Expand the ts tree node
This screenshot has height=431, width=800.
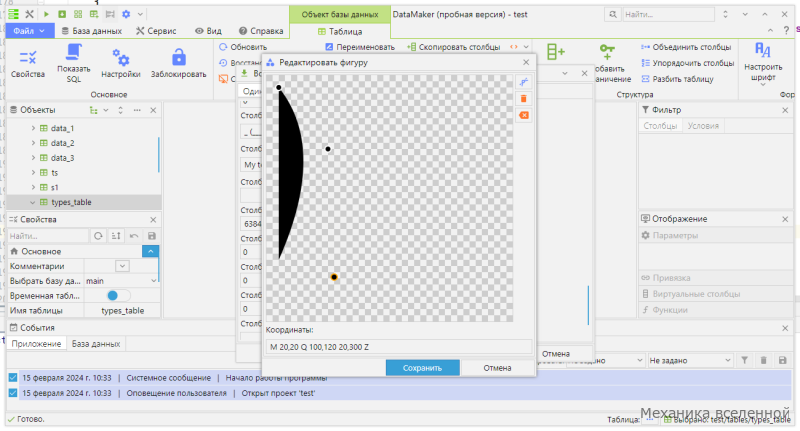33,172
